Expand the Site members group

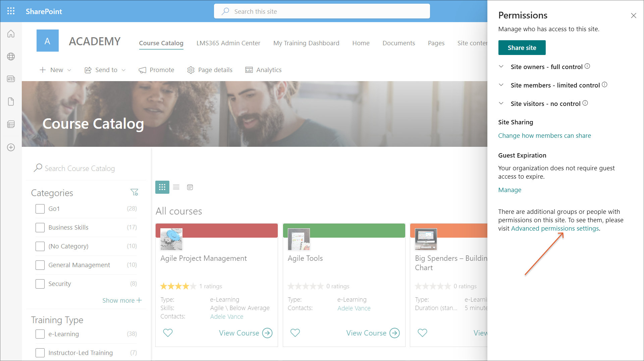(x=501, y=85)
